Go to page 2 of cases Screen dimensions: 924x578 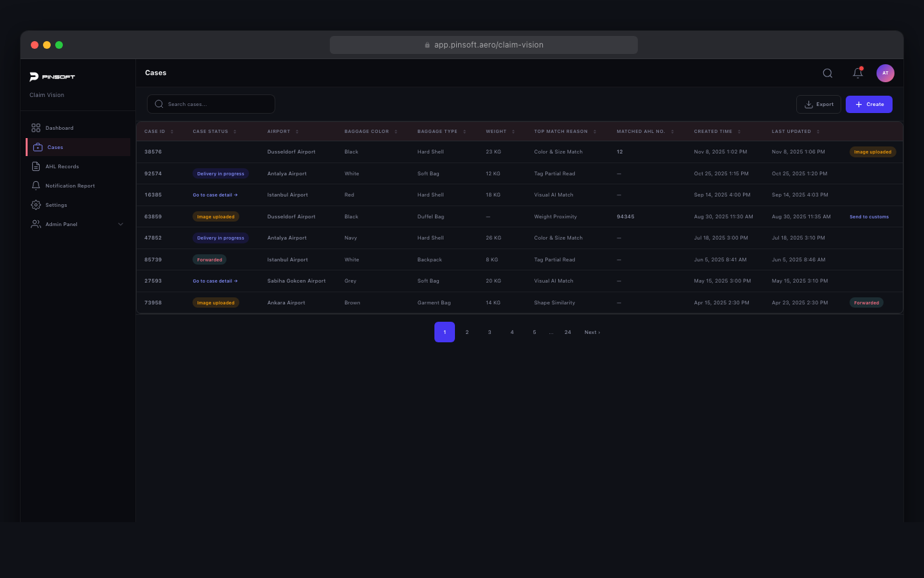point(467,332)
